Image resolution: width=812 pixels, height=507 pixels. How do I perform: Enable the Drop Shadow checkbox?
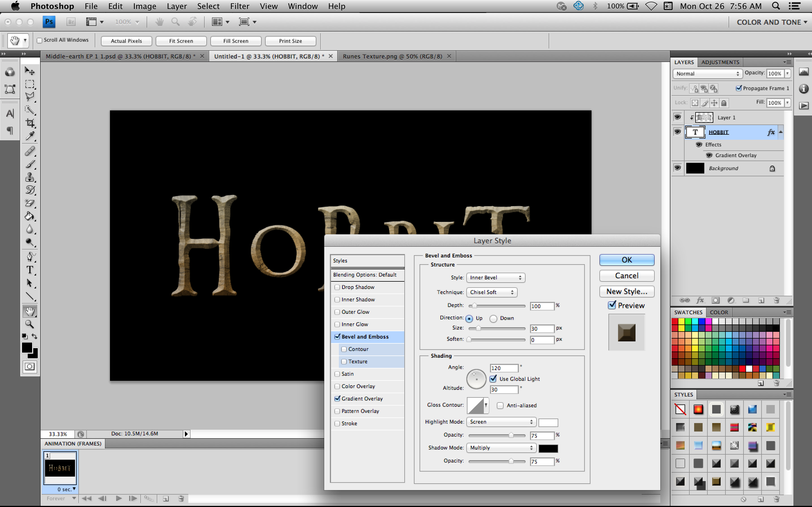337,287
